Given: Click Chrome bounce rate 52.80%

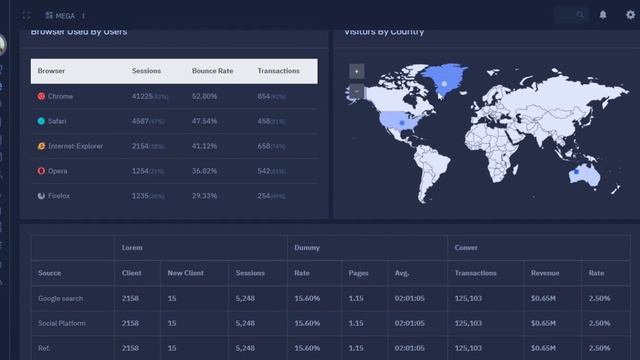Looking at the screenshot, I should [204, 96].
